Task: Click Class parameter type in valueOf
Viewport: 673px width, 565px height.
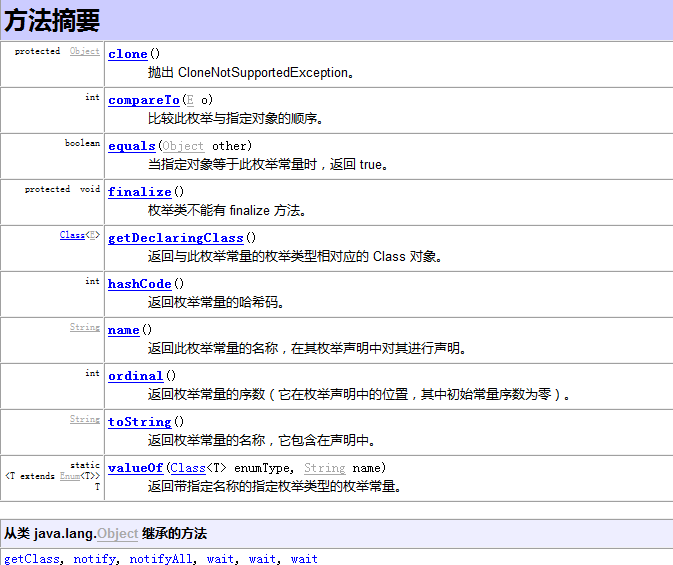Action: (188, 468)
